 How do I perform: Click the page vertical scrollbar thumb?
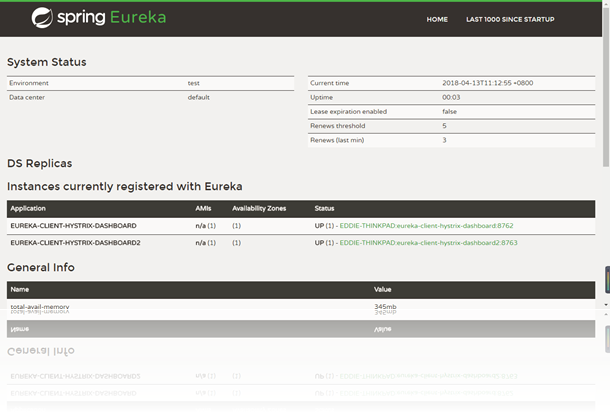click(606, 88)
